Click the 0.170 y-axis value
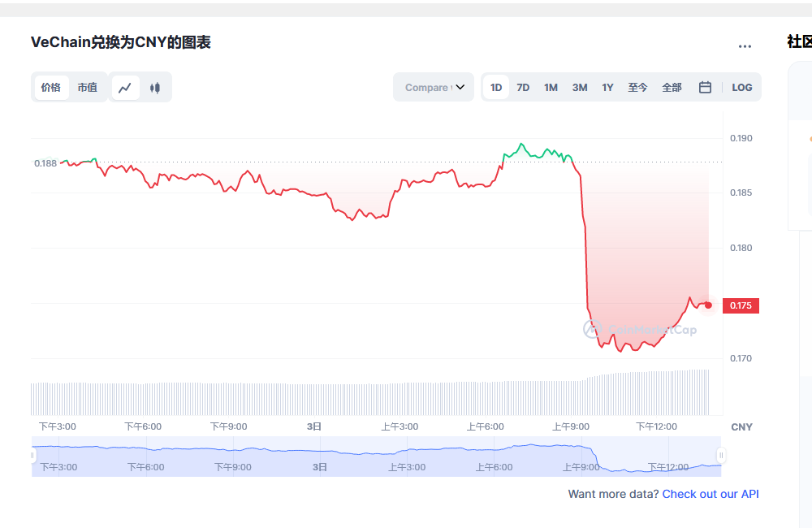 (x=741, y=358)
